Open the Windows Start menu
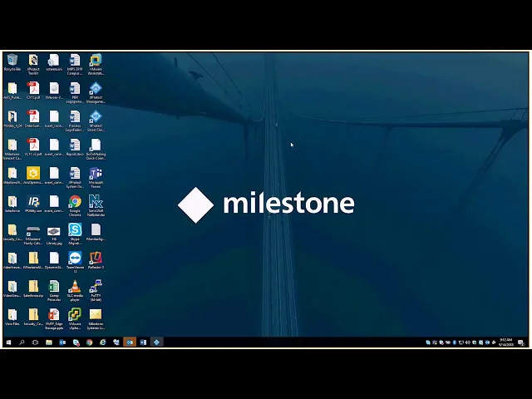The height and width of the screenshot is (399, 532). pyautogui.click(x=9, y=342)
